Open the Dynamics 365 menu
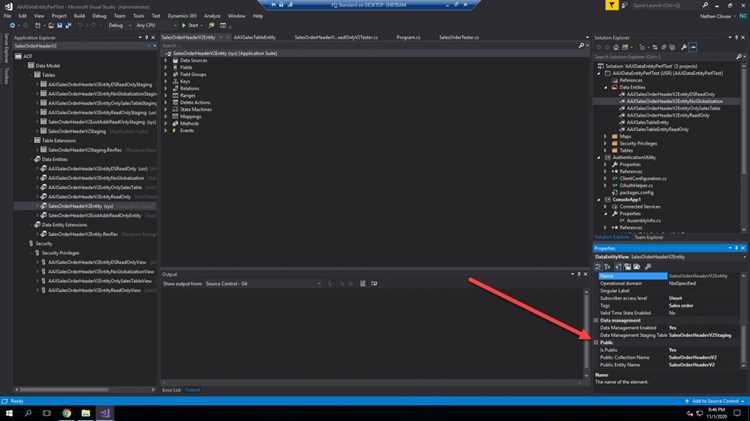Screen dimensions: 750x421 182,16
